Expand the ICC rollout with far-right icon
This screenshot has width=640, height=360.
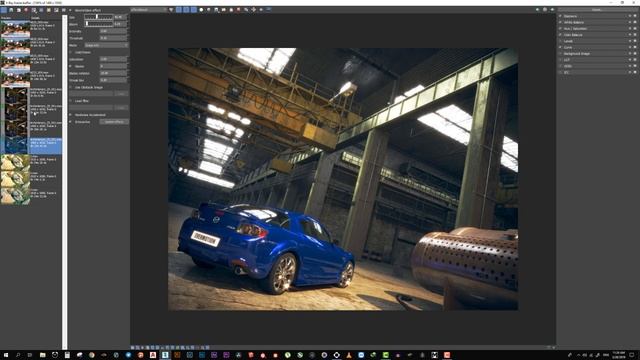[635, 72]
